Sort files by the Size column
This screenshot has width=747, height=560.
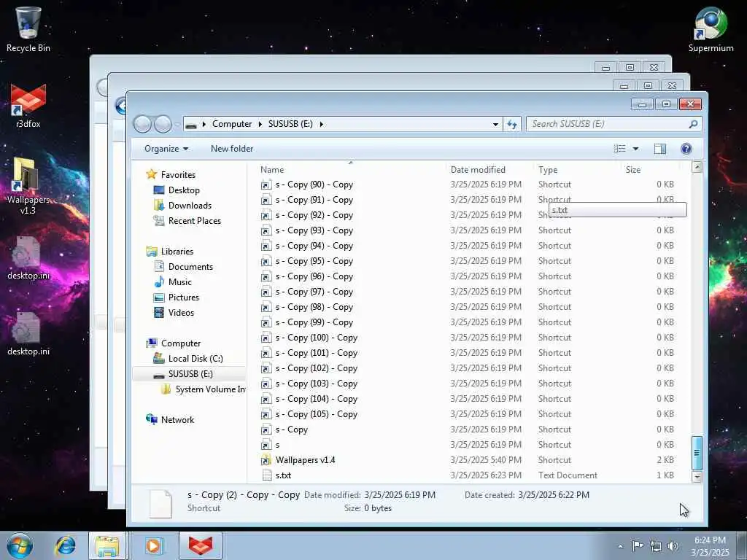click(x=633, y=169)
